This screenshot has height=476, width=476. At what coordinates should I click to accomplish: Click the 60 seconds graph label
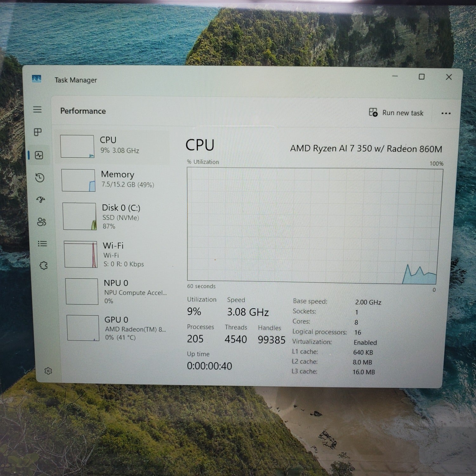[x=201, y=286]
